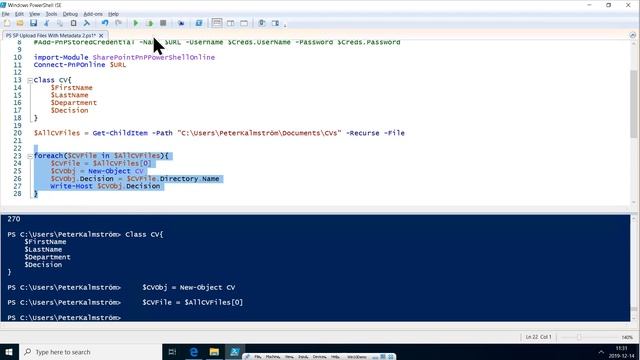Open a new remote PowerShell tab
The height and width of the screenshot is (360, 640).
[181, 23]
